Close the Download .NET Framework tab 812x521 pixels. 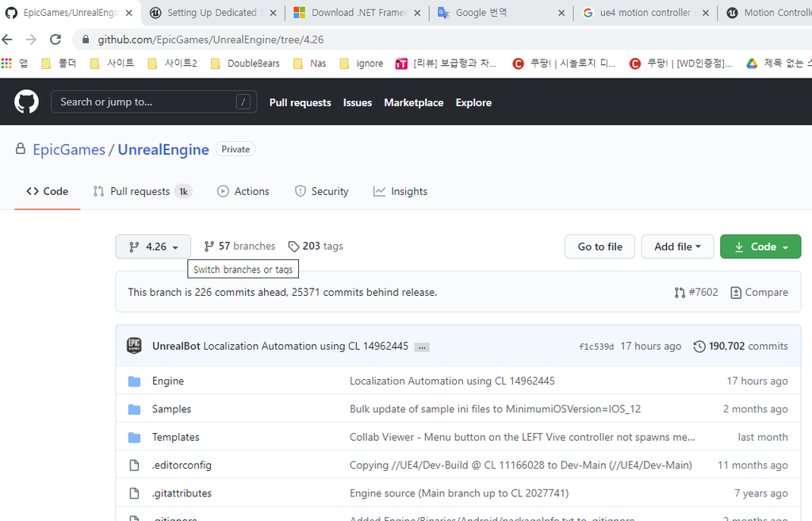[x=417, y=13]
